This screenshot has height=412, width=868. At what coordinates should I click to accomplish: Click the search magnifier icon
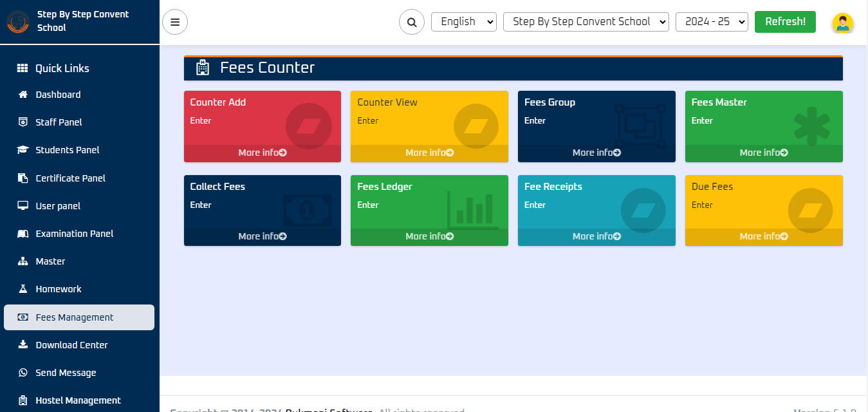[412, 22]
